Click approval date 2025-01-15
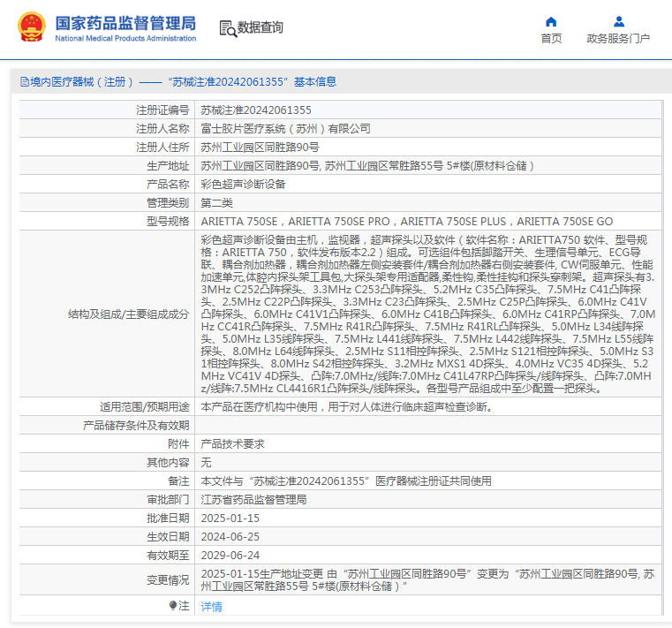The width and height of the screenshot is (672, 628). (230, 518)
